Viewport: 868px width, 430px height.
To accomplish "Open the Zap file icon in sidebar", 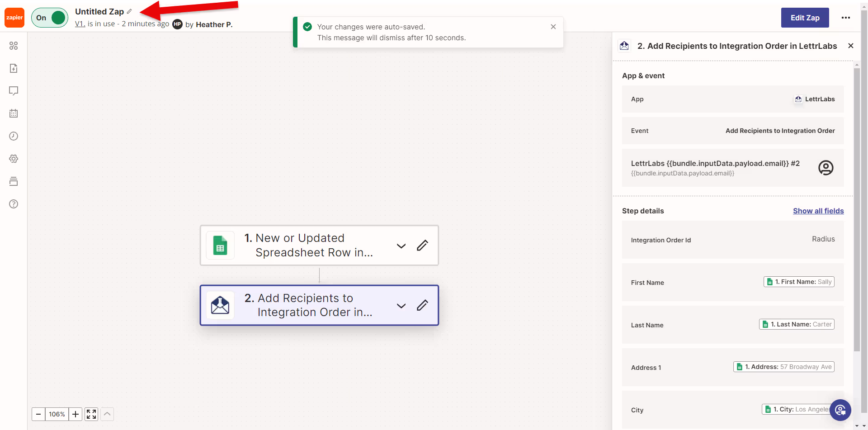I will pos(14,68).
